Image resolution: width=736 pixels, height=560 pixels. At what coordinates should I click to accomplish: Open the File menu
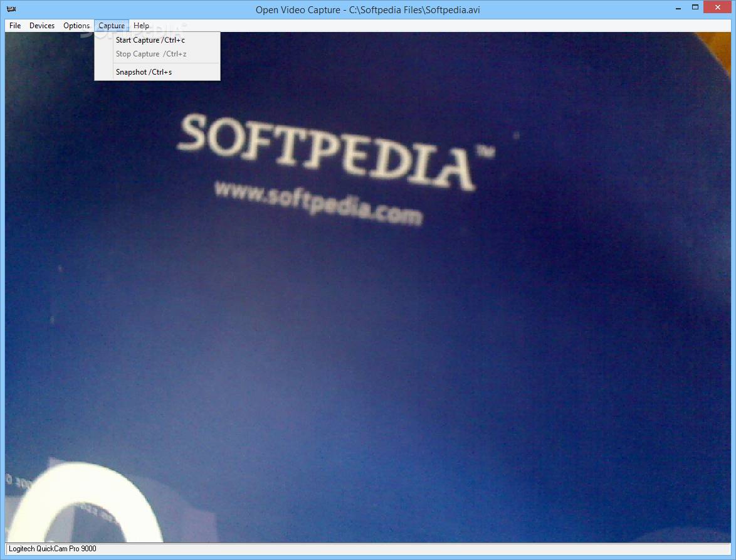click(15, 26)
